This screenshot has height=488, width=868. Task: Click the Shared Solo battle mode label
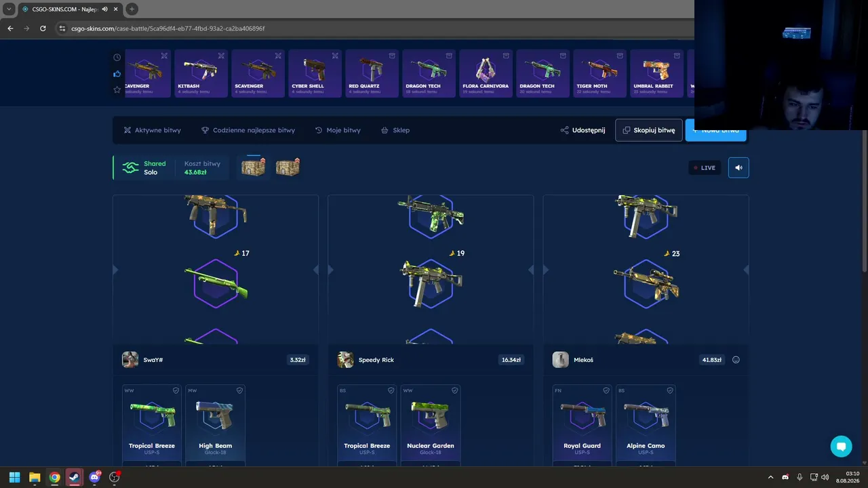click(x=155, y=168)
